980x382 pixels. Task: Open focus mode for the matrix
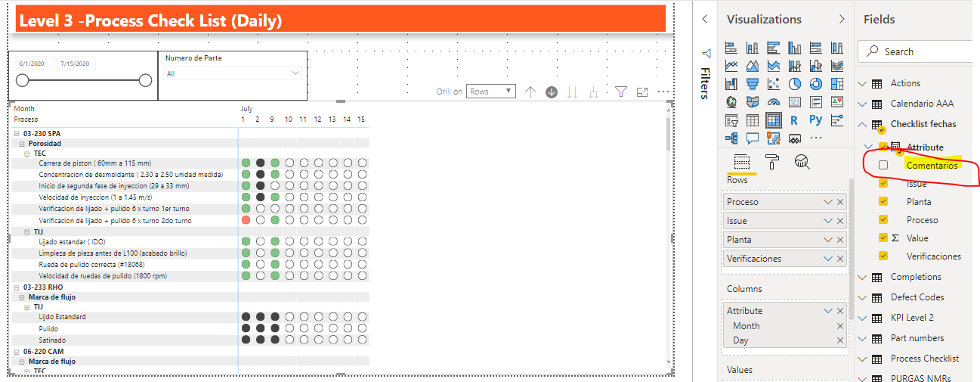point(642,92)
